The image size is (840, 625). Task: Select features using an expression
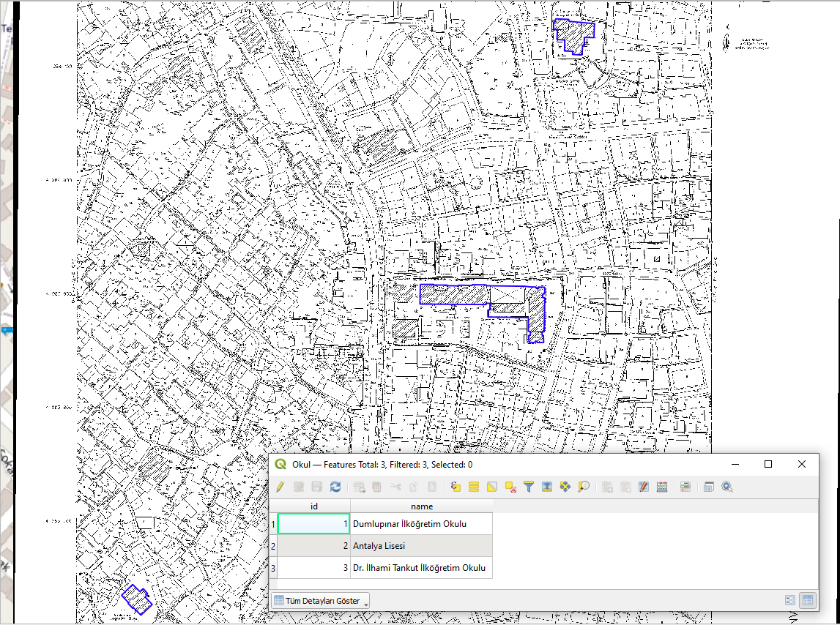(456, 487)
